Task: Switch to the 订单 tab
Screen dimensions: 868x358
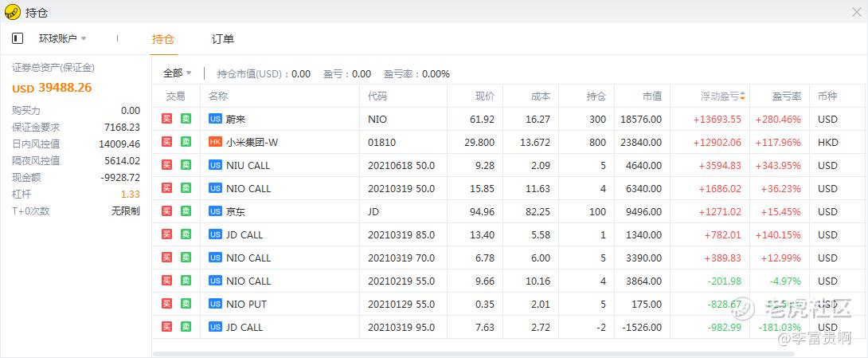Action: coord(222,39)
